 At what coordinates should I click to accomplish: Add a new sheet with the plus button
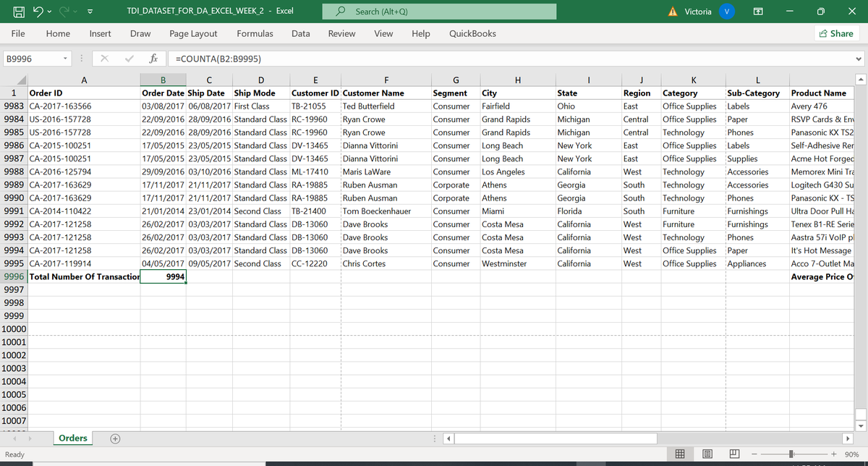click(114, 438)
